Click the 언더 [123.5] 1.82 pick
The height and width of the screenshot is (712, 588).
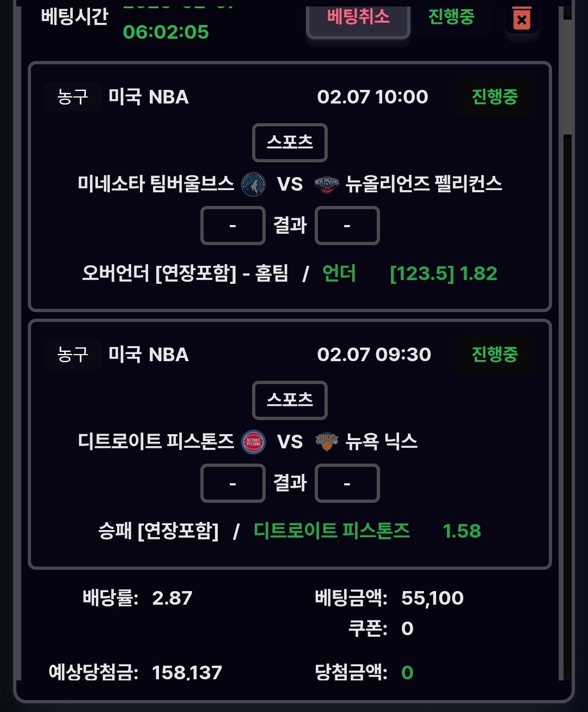pyautogui.click(x=409, y=273)
